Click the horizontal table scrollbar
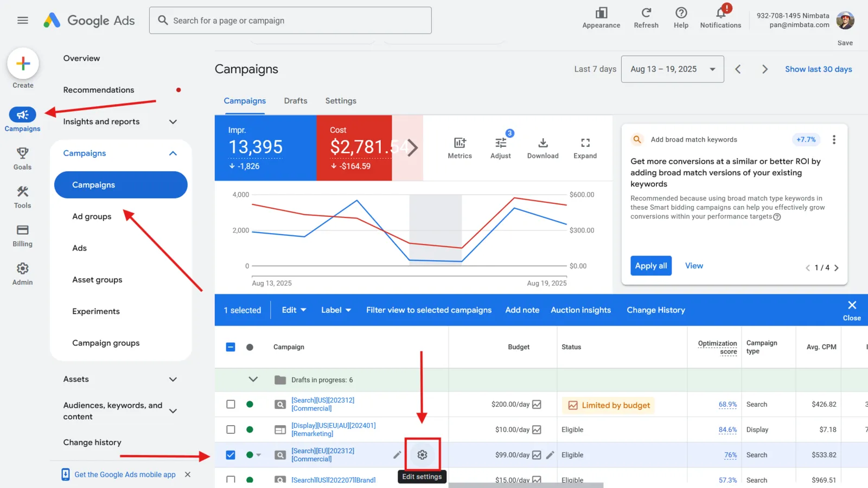 526,485
